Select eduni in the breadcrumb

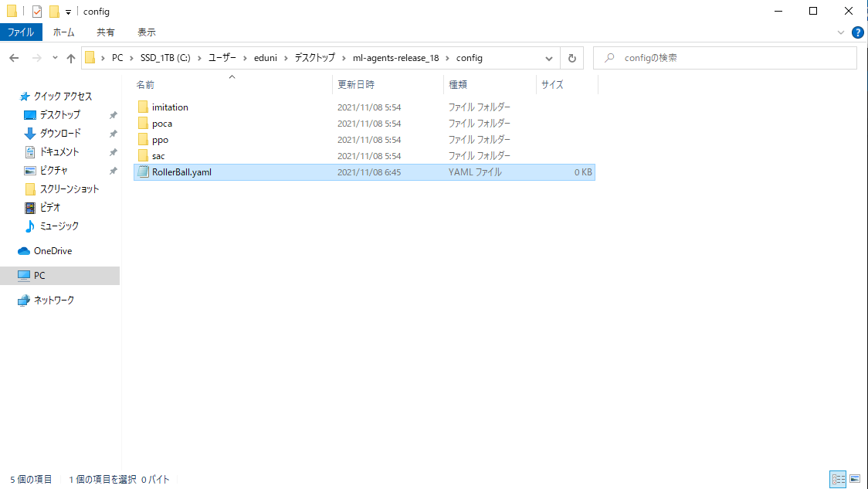point(265,58)
